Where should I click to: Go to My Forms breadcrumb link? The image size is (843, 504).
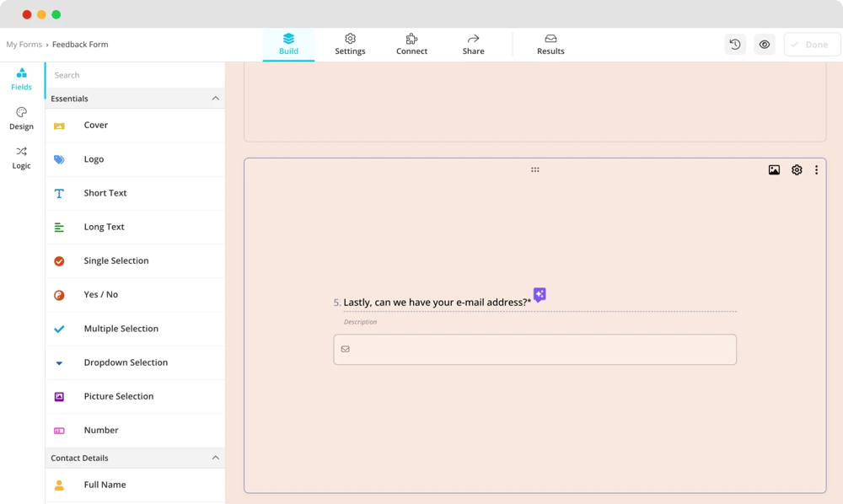(24, 45)
